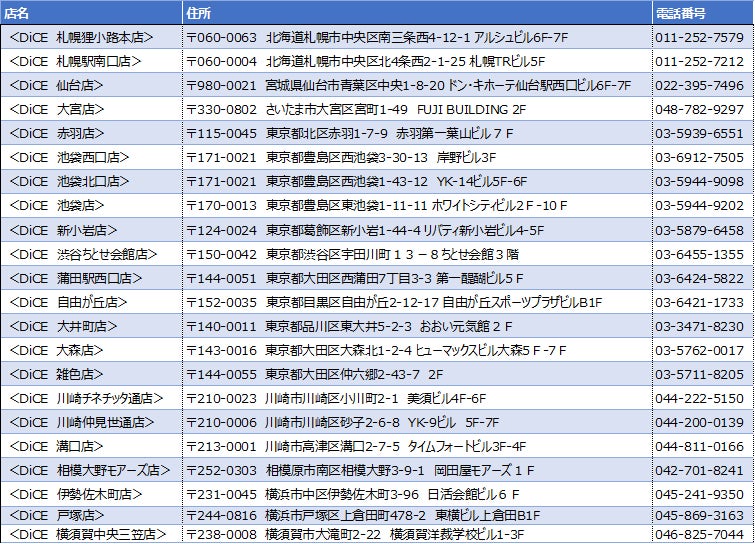The height and width of the screenshot is (544, 755).
Task: Click the store name cell DiCE 自由が丘店
Action: [x=91, y=302]
